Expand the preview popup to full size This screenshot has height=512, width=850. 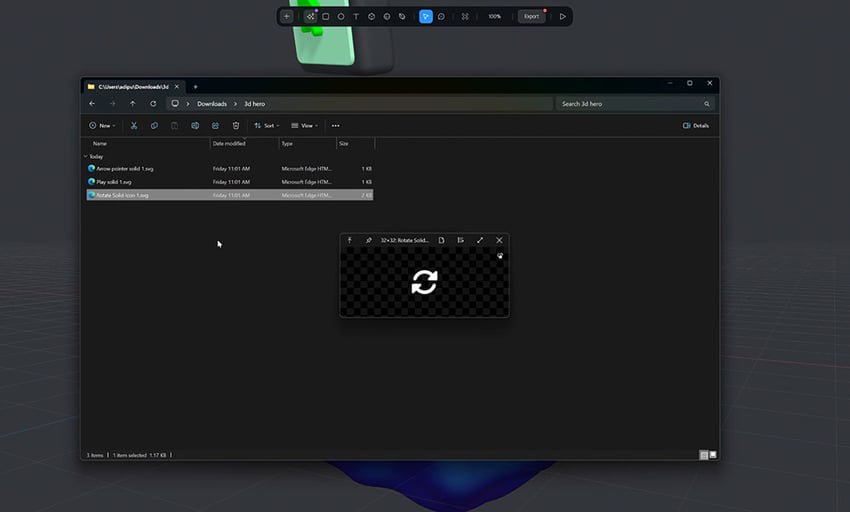click(x=480, y=240)
